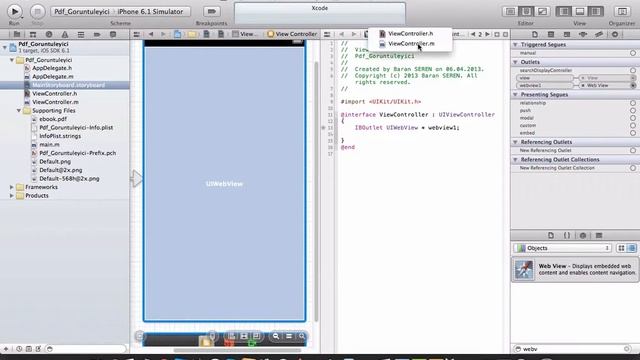Open the Objects library dropdown
Image resolution: width=640 pixels, height=360 pixels.
point(563,248)
